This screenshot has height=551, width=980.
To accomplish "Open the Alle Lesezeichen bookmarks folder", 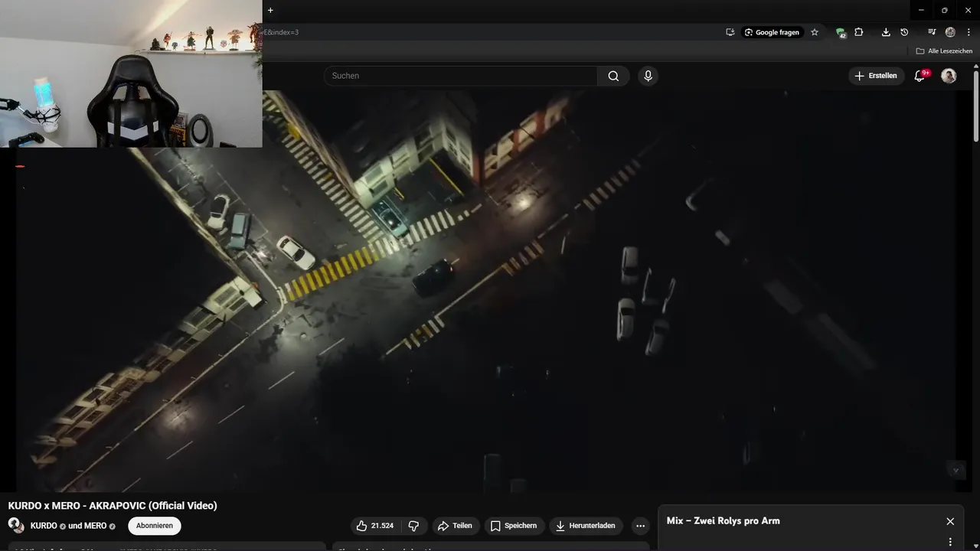I will 944,51.
